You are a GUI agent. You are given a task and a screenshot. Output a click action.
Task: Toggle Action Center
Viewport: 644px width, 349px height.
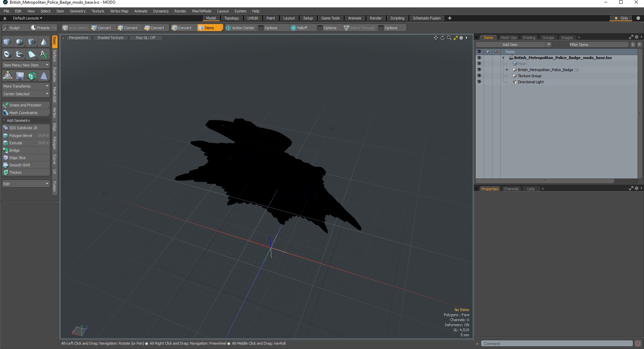pos(240,28)
